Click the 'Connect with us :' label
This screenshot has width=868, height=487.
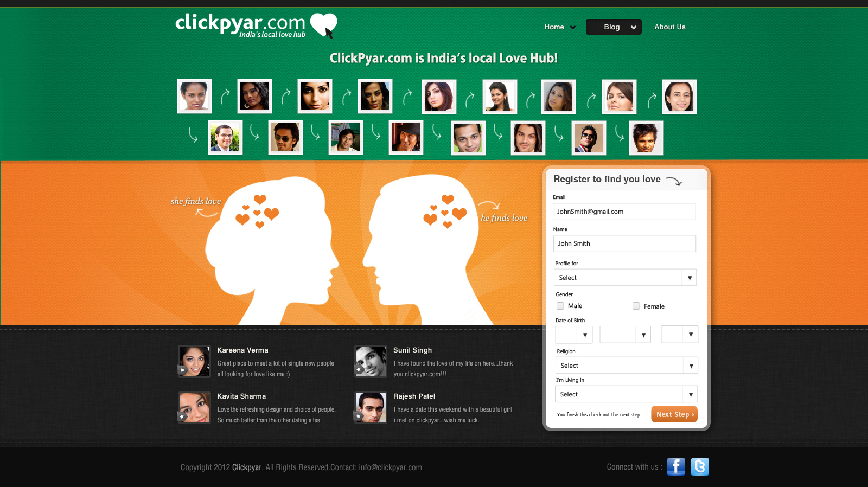(634, 467)
